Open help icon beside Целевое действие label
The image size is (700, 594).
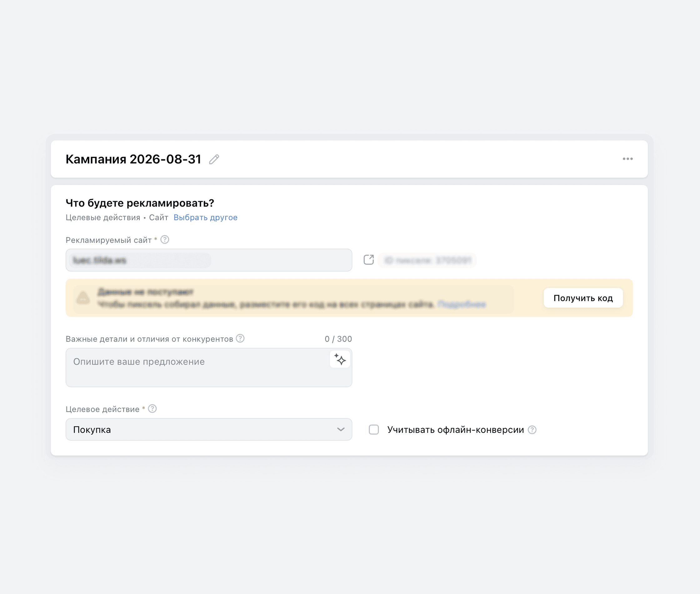[152, 409]
